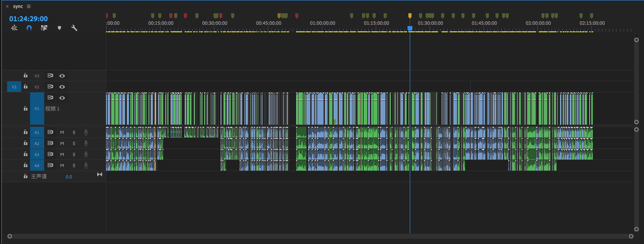Click the V1 source patching indicator
644x244 pixels.
pyautogui.click(x=14, y=87)
